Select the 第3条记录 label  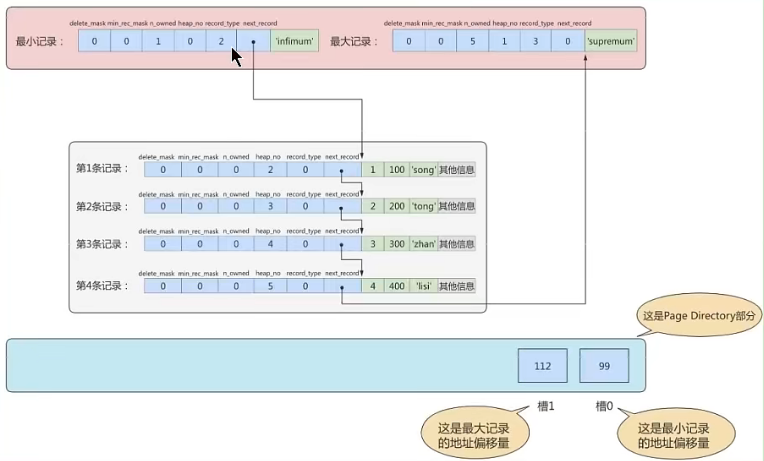(x=102, y=244)
